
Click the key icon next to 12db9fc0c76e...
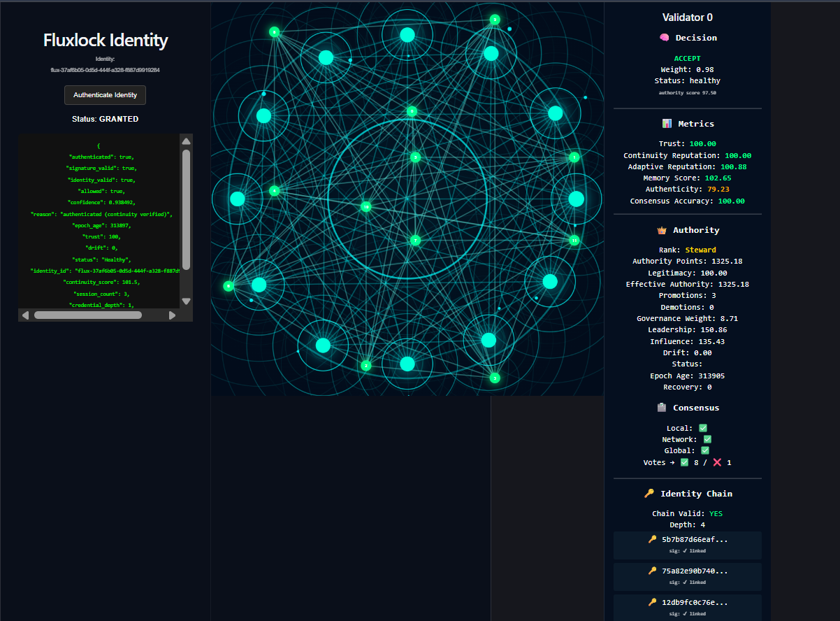tap(652, 602)
